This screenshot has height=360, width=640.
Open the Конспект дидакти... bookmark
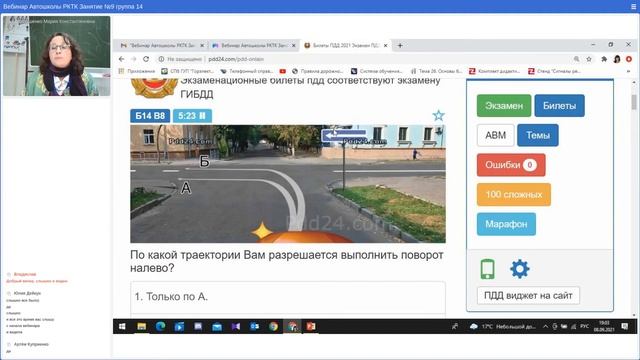point(494,71)
